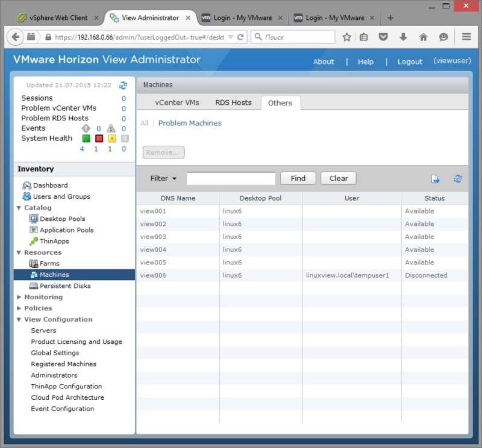Click the green System Health indicator
This screenshot has height=448, width=482.
pyautogui.click(x=86, y=138)
